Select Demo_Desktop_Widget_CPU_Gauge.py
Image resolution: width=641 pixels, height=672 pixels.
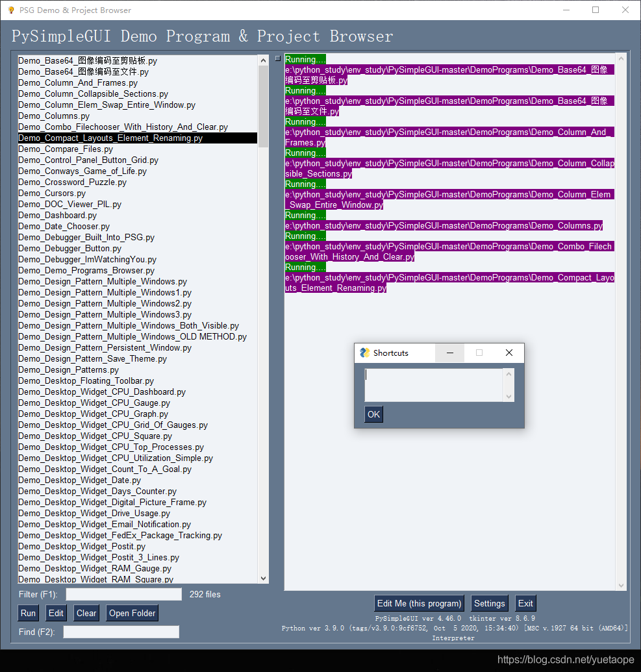click(137, 403)
